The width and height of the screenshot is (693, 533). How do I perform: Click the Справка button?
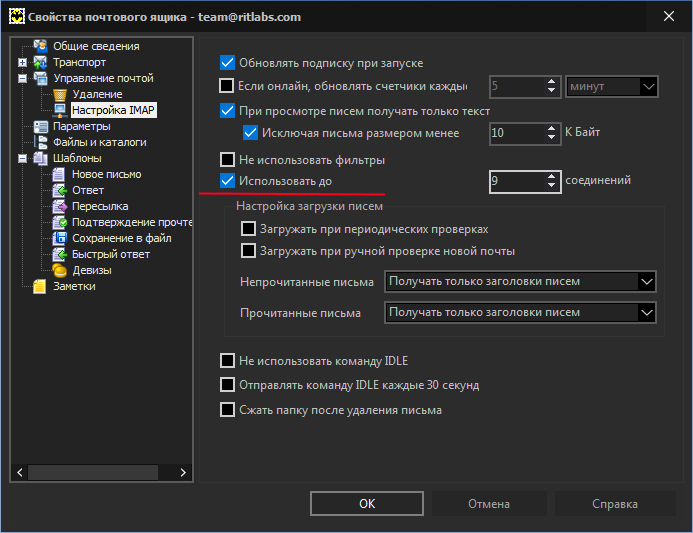(x=615, y=503)
